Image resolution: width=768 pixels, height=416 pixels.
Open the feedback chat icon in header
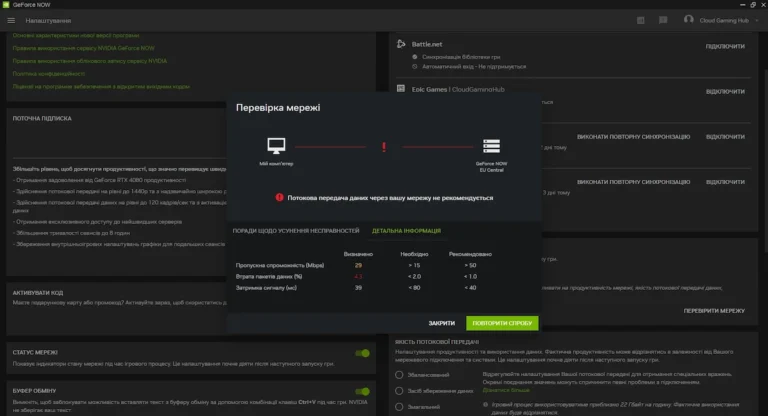663,20
